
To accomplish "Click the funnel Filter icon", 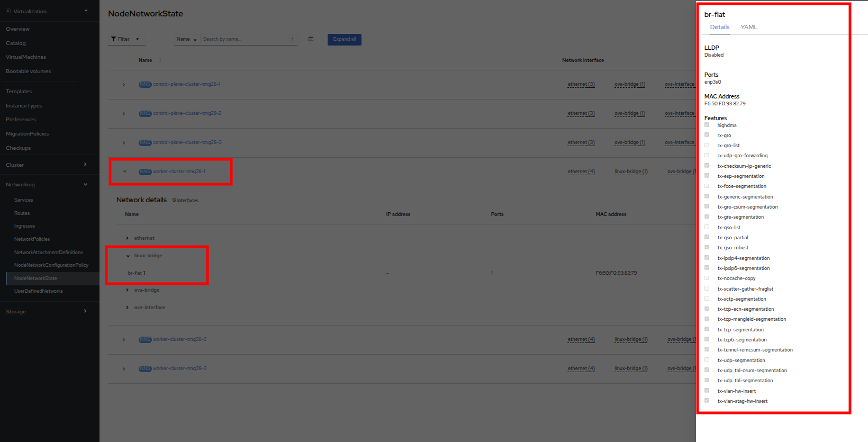I will [x=114, y=39].
